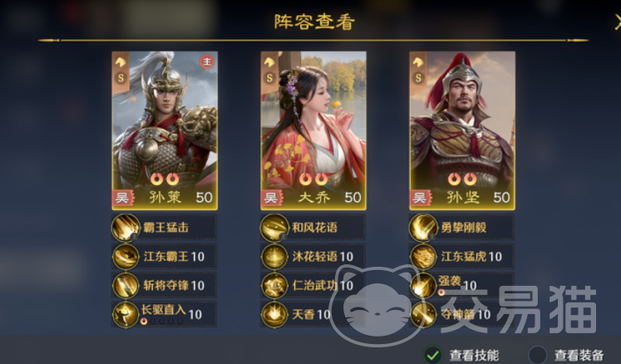Tap the 强袭 skill icon
621x364 pixels.
click(x=423, y=286)
